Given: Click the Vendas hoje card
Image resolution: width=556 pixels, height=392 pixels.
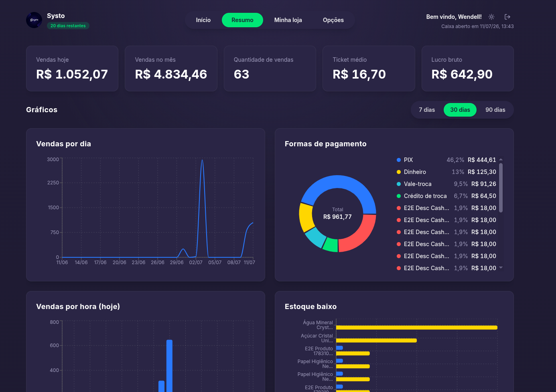Looking at the screenshot, I should click(72, 69).
